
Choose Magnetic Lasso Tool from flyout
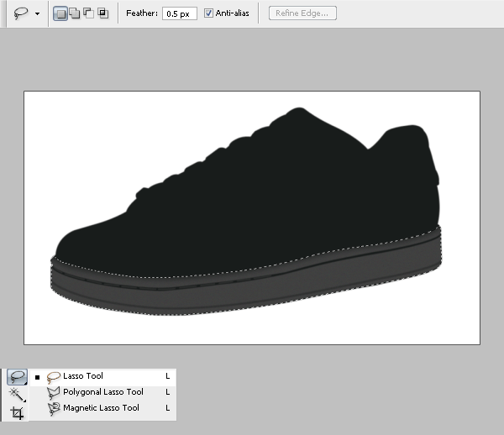pyautogui.click(x=102, y=408)
